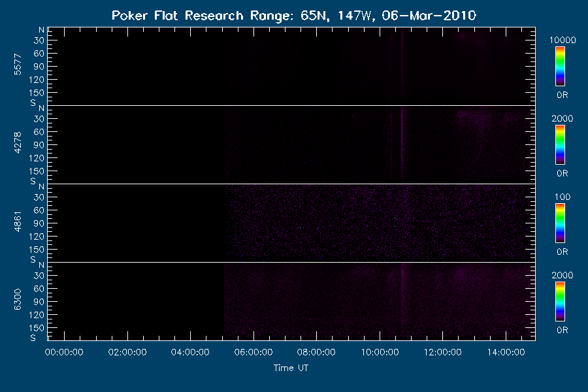Click the 30 degree tick of the 6300 panel
The image size is (588, 392).
39,276
